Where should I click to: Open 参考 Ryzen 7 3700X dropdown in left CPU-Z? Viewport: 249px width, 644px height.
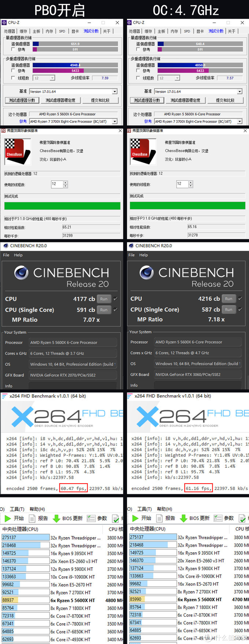pos(73,121)
